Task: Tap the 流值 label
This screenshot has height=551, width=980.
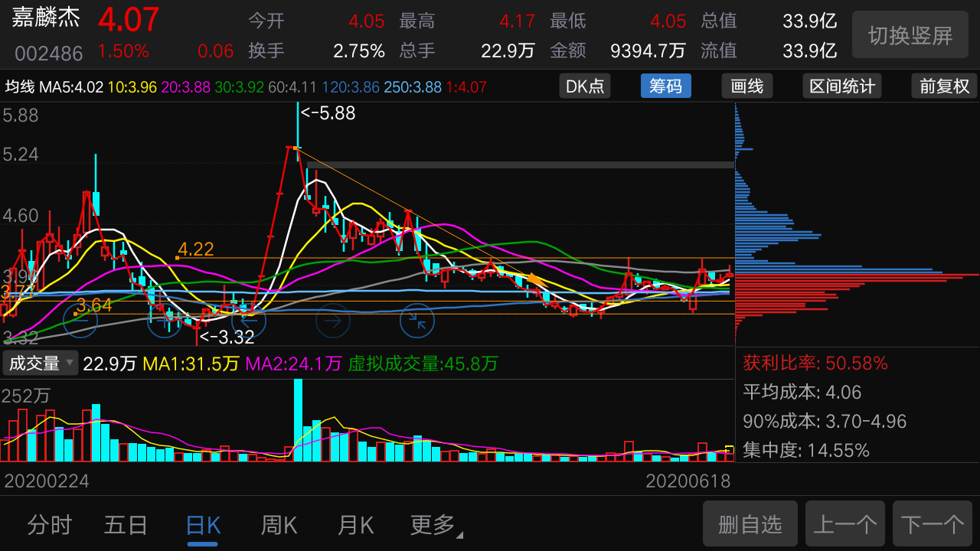Action: click(x=719, y=51)
